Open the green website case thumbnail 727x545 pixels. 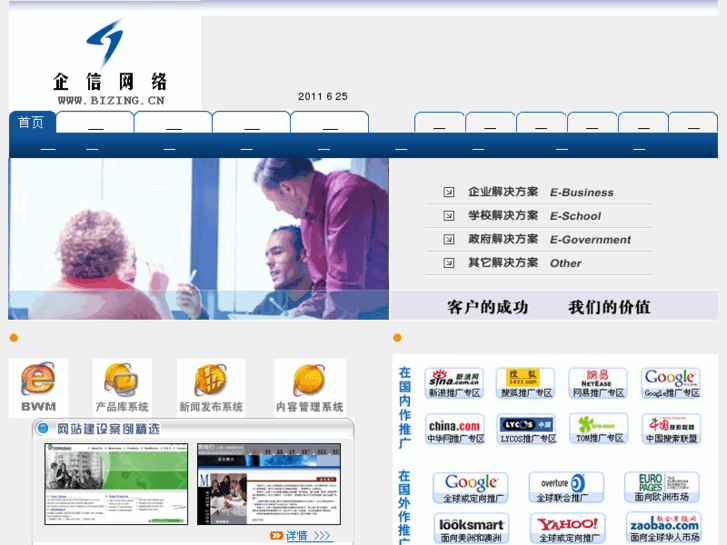pos(116,484)
